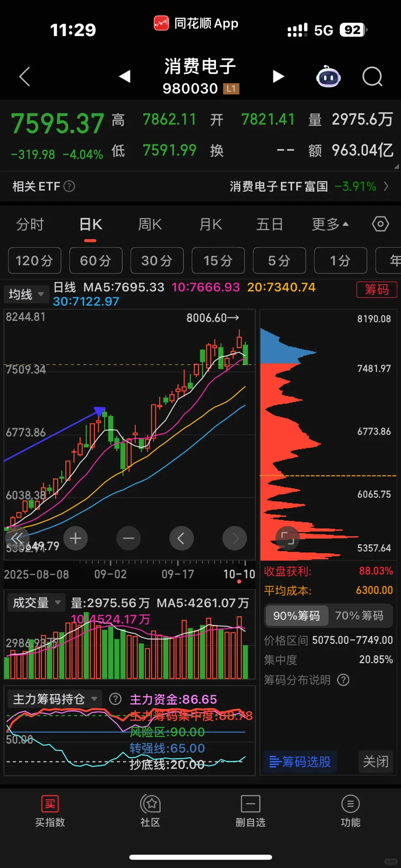
Task: Expand quote details corner triangle
Action: (396, 166)
